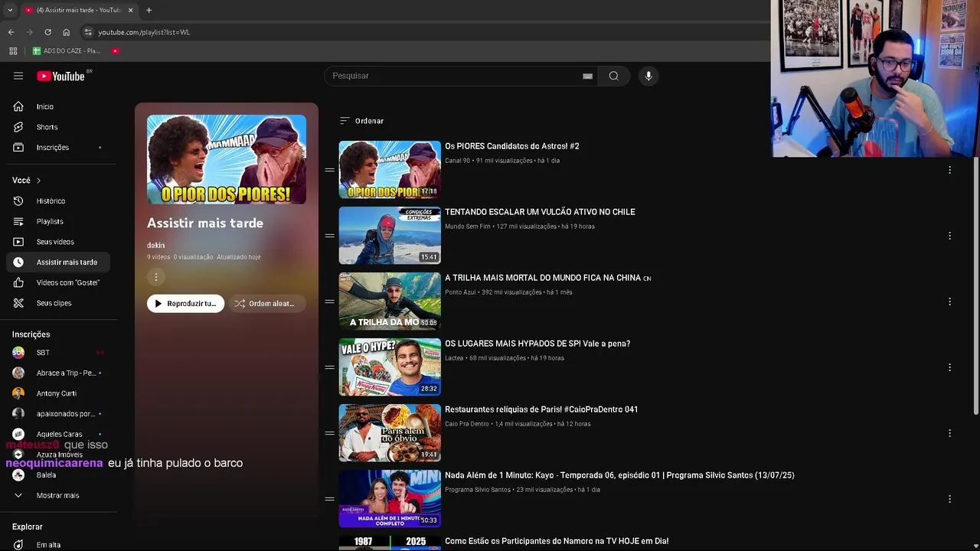
Task: Open TENTANDO ESCALAR UM VULCÃO thumbnail
Action: [390, 236]
